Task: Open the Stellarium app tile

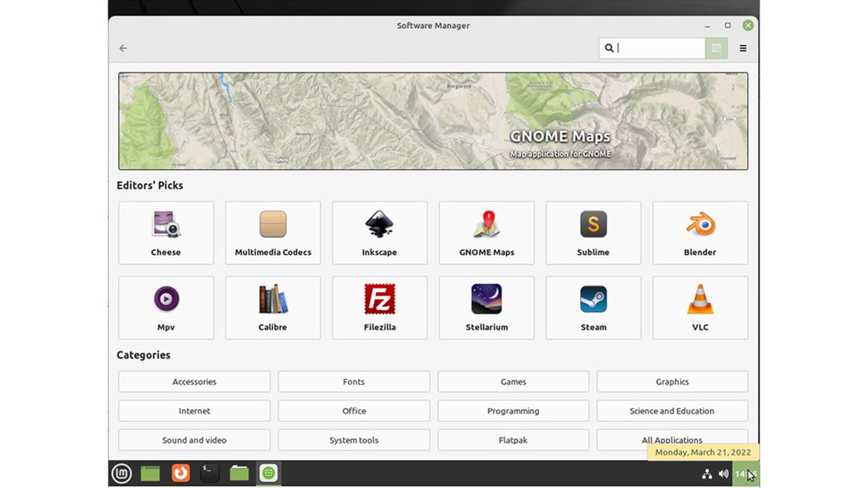Action: (x=487, y=308)
